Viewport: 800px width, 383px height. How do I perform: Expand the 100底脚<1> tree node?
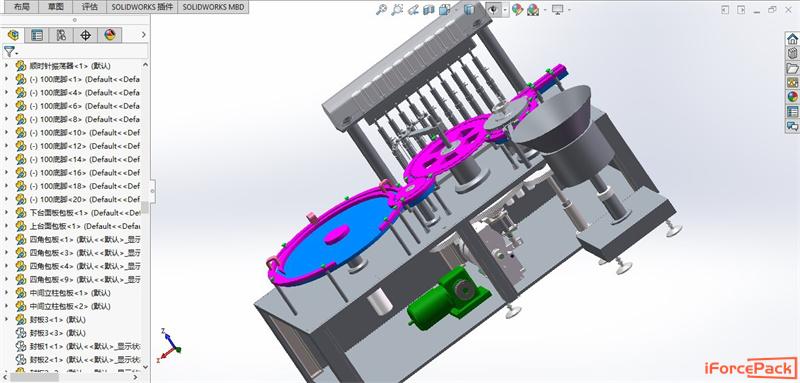6,79
